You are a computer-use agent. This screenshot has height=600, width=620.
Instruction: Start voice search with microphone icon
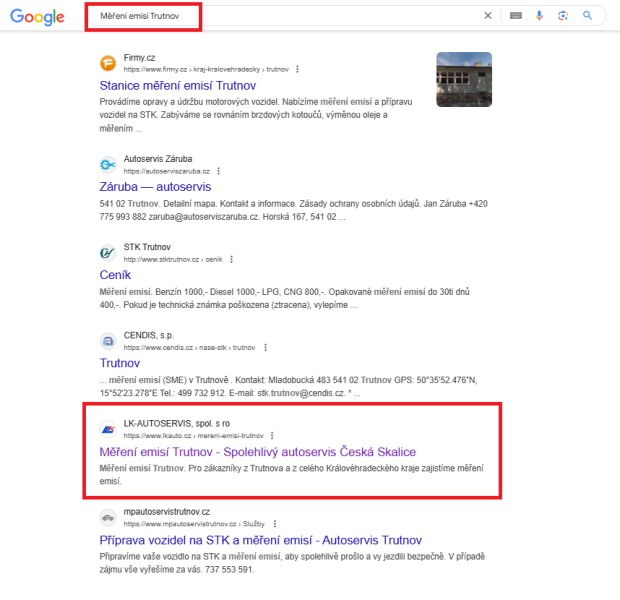pyautogui.click(x=539, y=15)
